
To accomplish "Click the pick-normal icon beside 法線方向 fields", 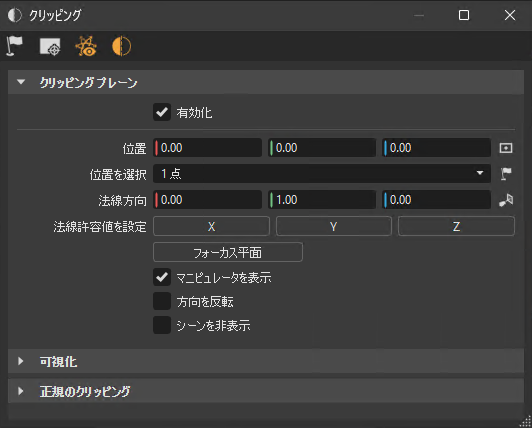I will click(506, 200).
